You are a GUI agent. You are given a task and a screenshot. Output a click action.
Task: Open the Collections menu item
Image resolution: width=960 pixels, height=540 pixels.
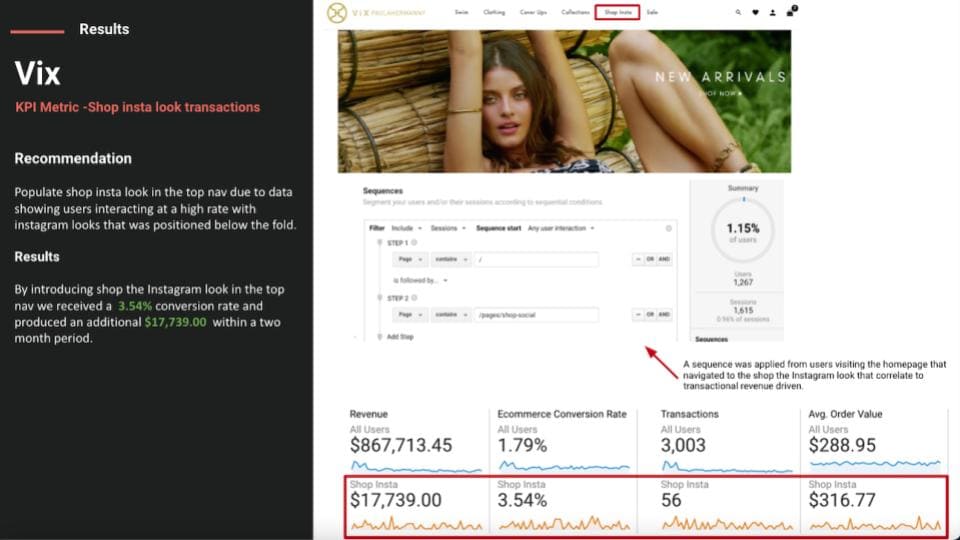pos(576,12)
